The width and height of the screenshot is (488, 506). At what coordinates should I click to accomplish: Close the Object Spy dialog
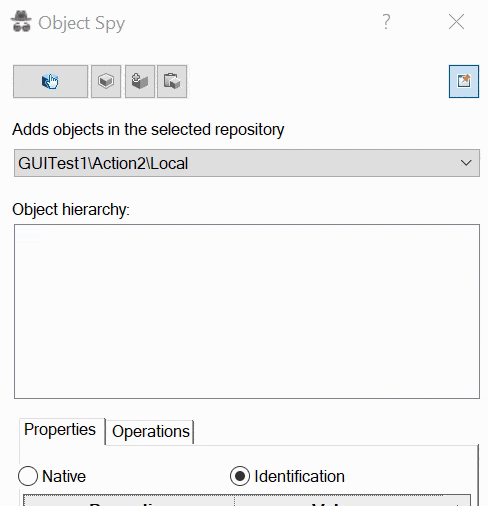click(456, 22)
